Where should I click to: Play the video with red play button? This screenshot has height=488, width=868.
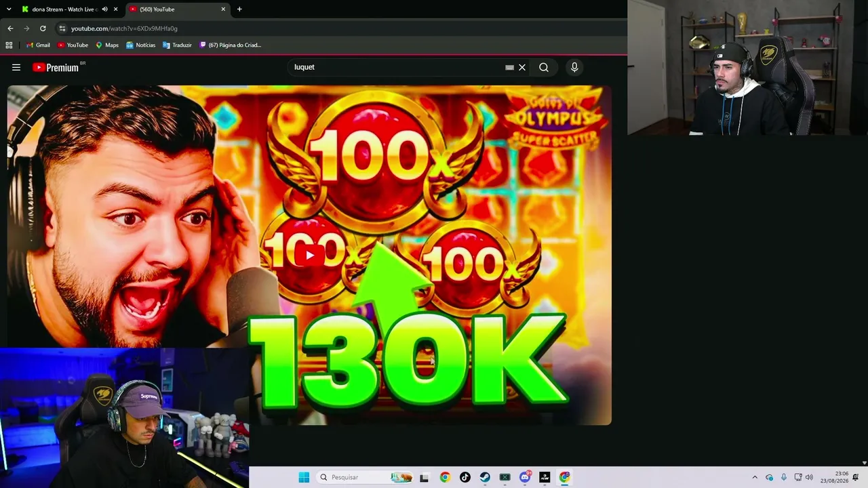pos(310,255)
